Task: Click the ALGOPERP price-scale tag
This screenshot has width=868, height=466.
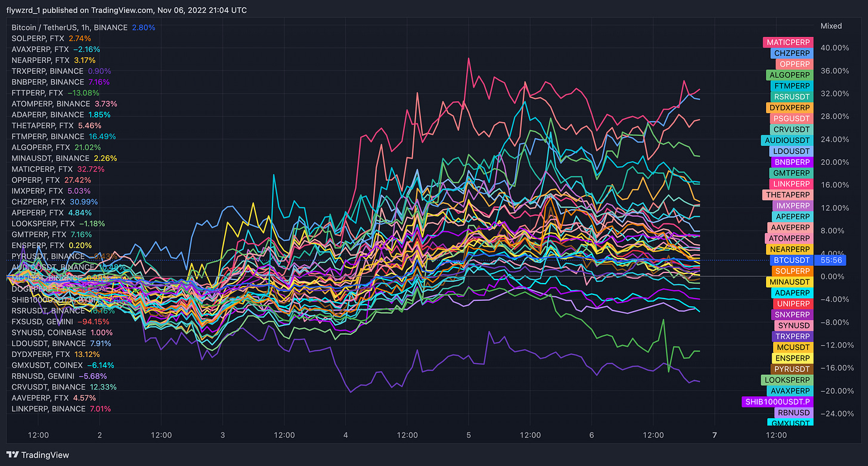Action: pyautogui.click(x=790, y=75)
